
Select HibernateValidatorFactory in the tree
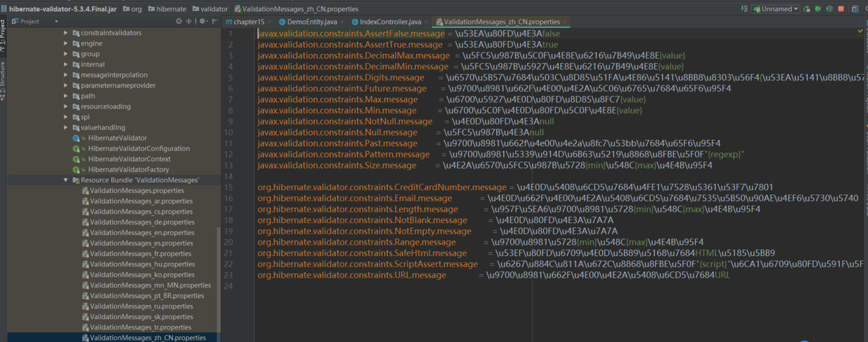coord(129,169)
